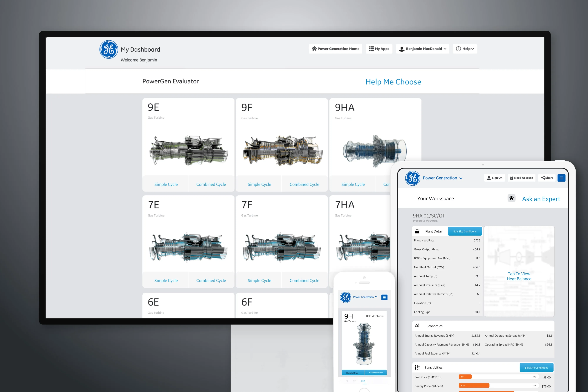The image size is (588, 392).
Task: Open My Apps list in dashboard header
Action: [379, 49]
